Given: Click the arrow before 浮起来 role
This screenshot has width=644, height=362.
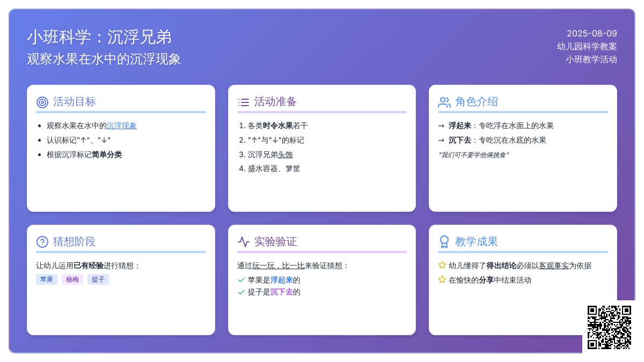Looking at the screenshot, I should [441, 125].
